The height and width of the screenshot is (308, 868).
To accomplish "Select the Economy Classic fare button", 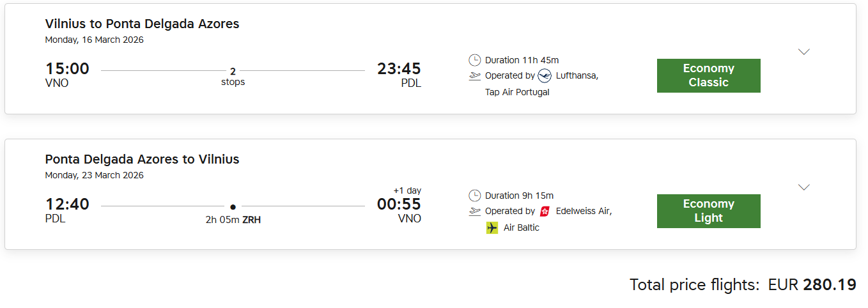I will pyautogui.click(x=708, y=75).
